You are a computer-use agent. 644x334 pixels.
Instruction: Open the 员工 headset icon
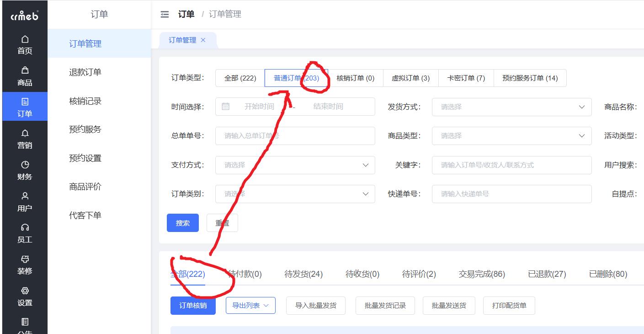(x=25, y=227)
